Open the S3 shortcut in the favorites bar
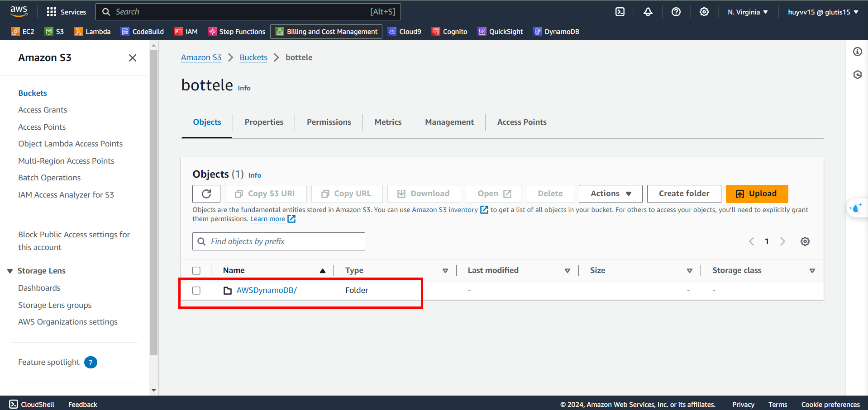868x410 pixels. [x=54, y=32]
